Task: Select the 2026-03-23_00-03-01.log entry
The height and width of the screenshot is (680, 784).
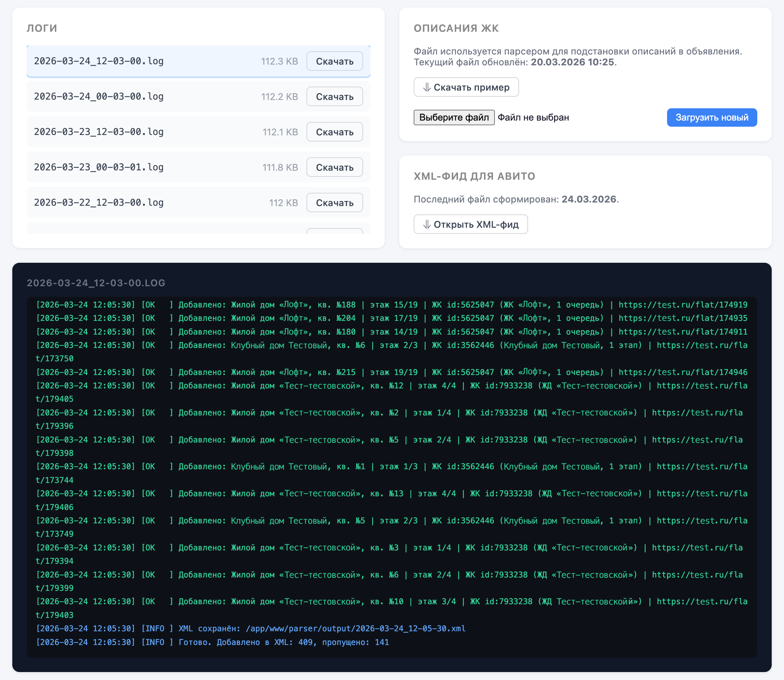Action: click(99, 167)
